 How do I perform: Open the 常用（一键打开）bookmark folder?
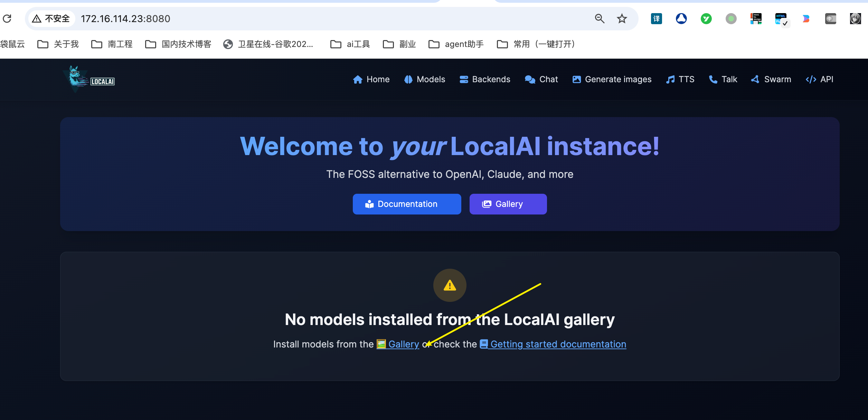[536, 44]
